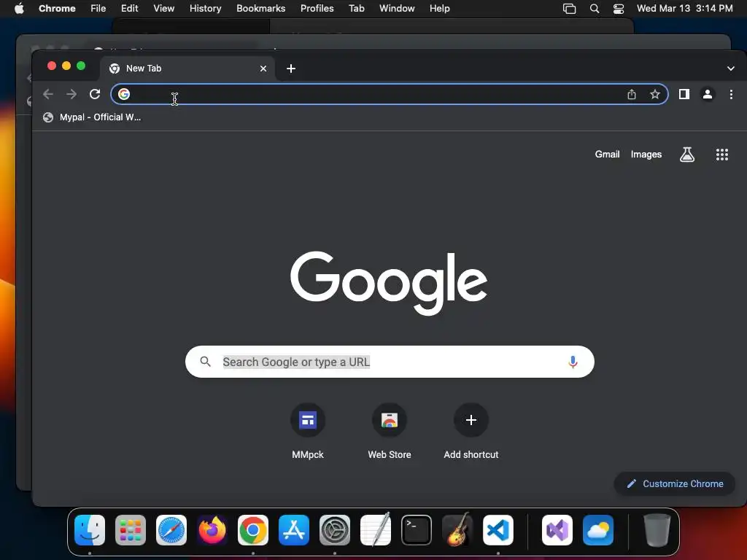Add shortcut with plus tile
Viewport: 747px width, 560px height.
(471, 432)
